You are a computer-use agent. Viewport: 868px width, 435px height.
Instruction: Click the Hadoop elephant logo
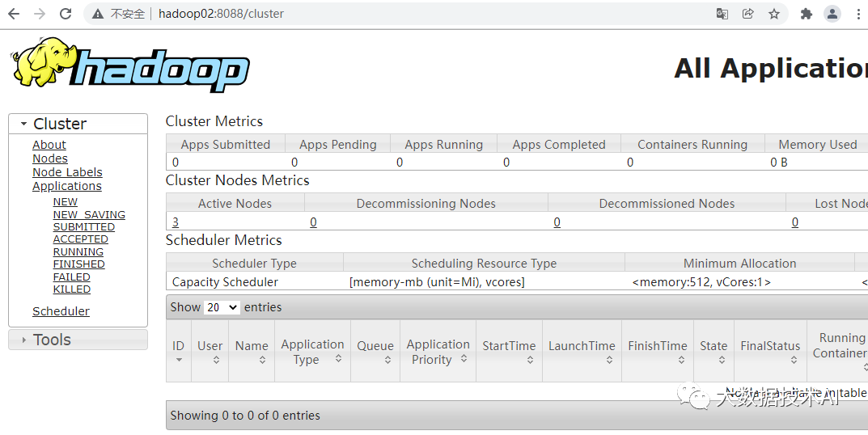129,65
